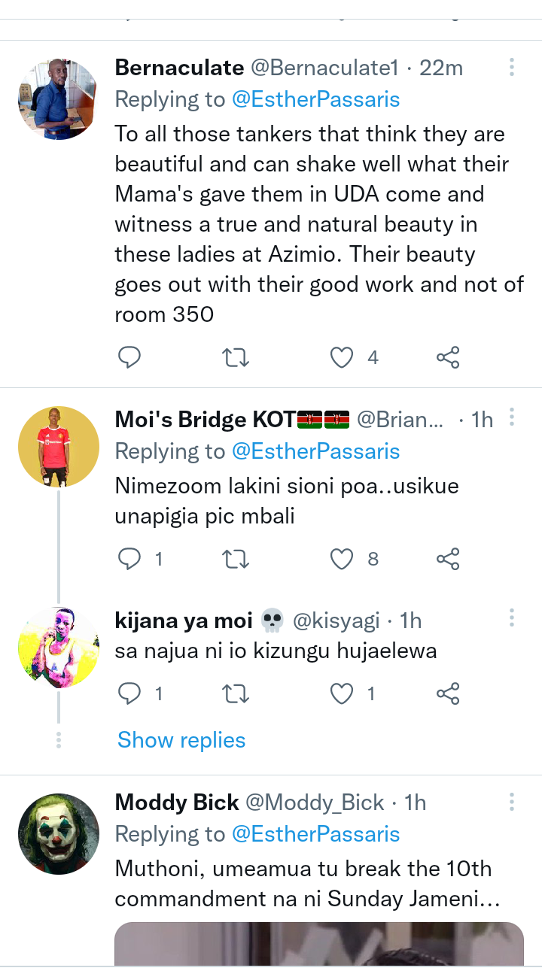Open @EstherPassaris link in Bernaculate's reply
This screenshot has height=980, width=542.
point(315,100)
